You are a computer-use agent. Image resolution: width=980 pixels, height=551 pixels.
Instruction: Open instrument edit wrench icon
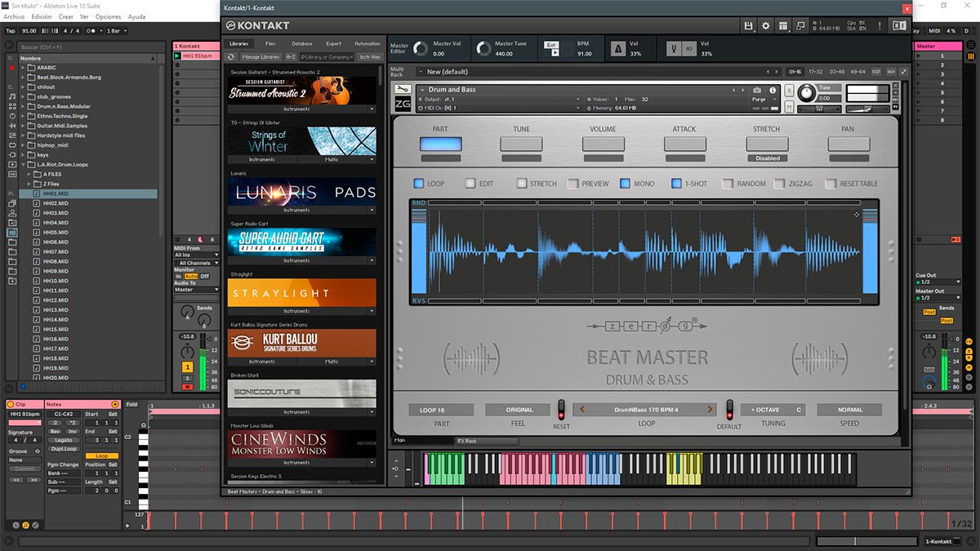coord(403,90)
